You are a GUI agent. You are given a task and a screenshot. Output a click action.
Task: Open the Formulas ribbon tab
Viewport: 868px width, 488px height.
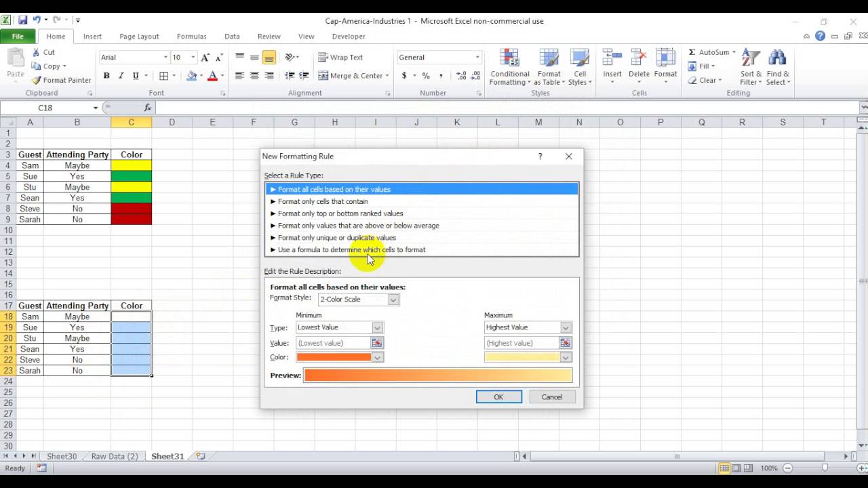click(x=191, y=37)
